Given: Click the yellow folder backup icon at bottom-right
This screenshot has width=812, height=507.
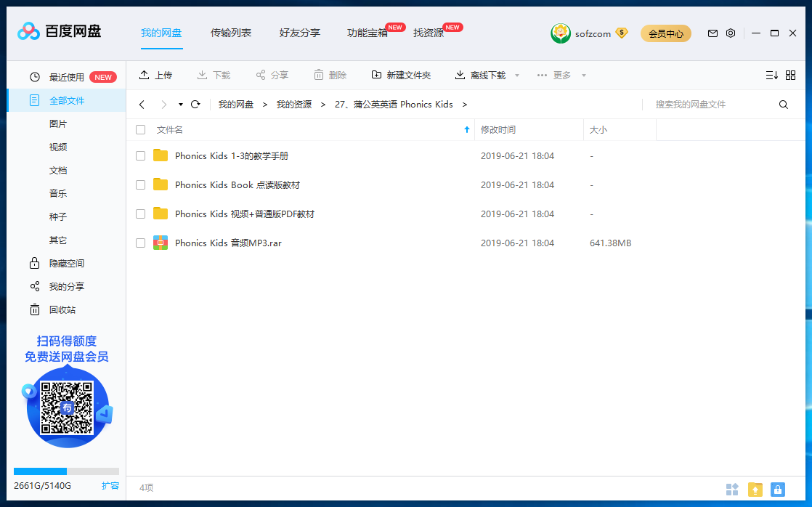Looking at the screenshot, I should click(x=755, y=490).
